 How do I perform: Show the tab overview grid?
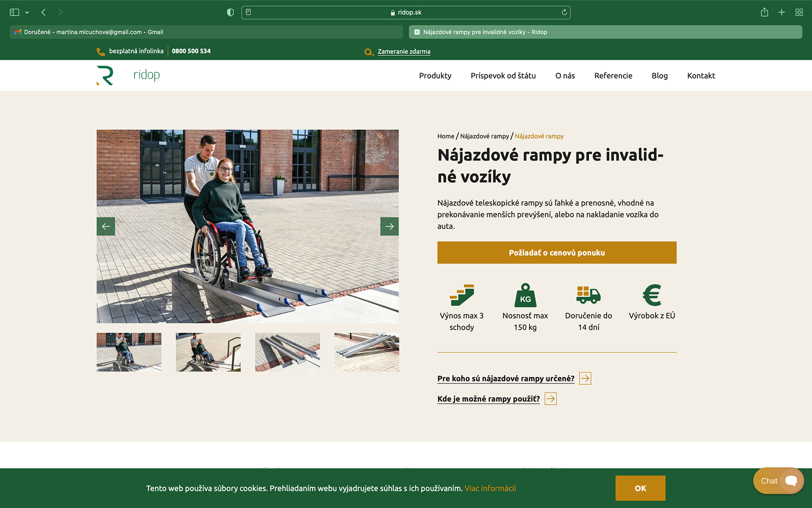click(799, 12)
